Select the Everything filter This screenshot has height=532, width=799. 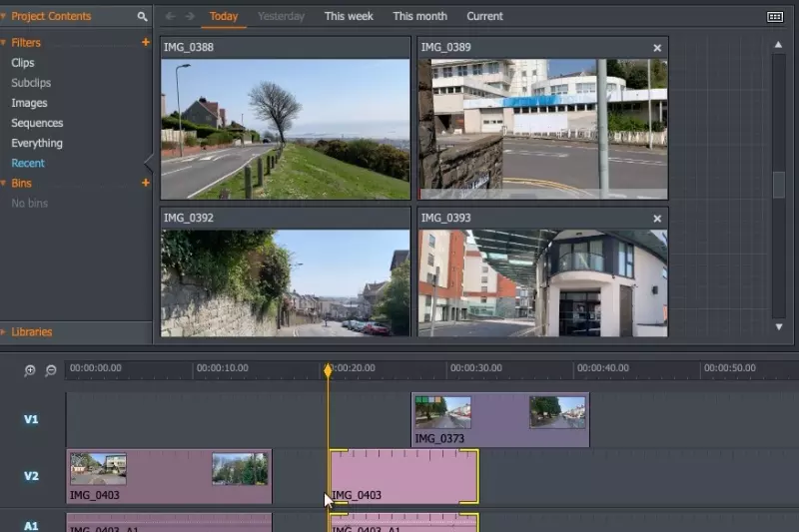pos(37,143)
